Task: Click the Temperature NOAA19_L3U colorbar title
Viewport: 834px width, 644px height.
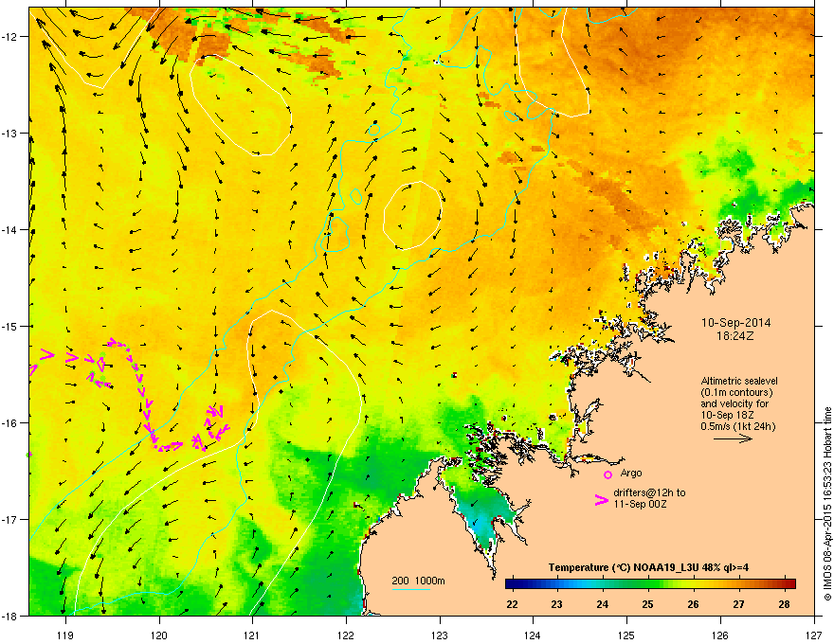Action: (x=648, y=567)
